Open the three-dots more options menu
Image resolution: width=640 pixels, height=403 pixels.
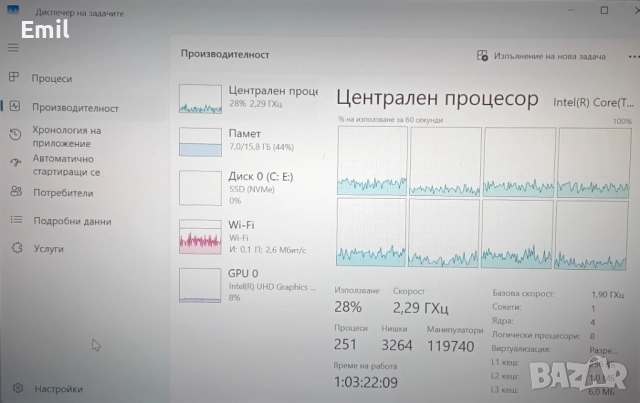pyautogui.click(x=633, y=57)
